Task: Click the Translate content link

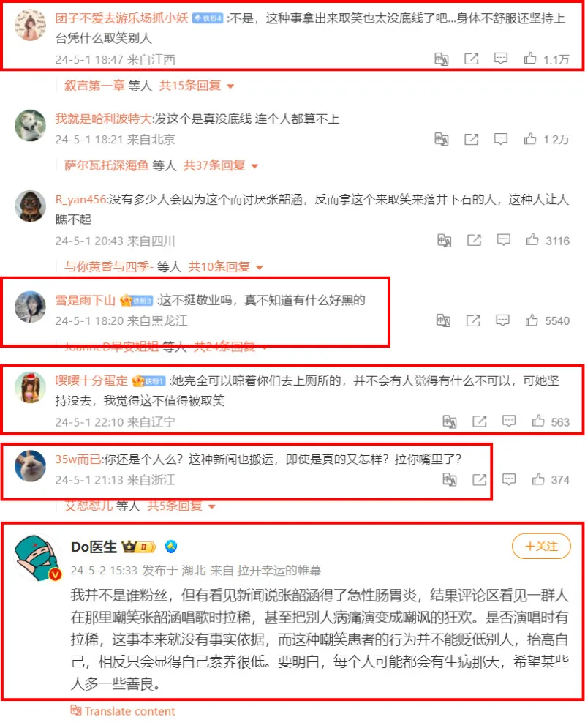Action: pyautogui.click(x=122, y=711)
